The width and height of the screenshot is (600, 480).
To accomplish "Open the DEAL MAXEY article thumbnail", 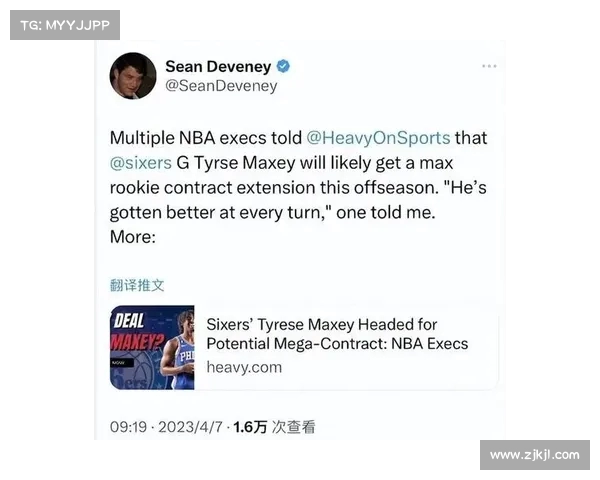I will (x=152, y=348).
